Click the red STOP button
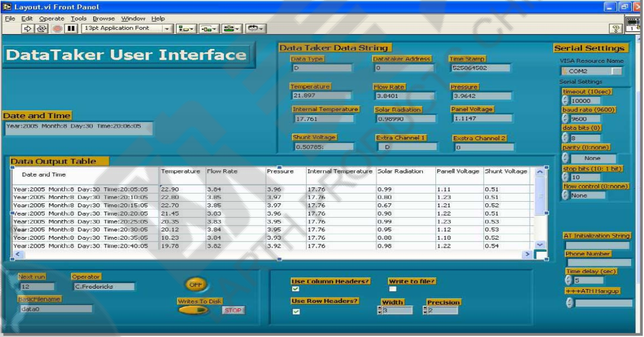 pos(233,310)
